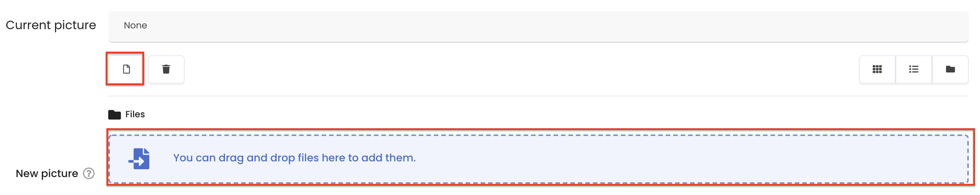Choose the view-as-icons toggle button
The image size is (980, 195).
877,69
